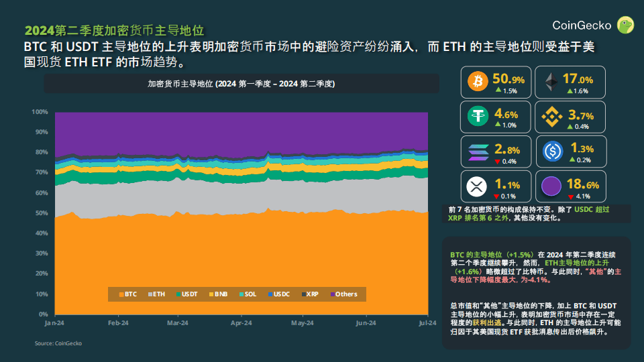This screenshot has width=644, height=362.
Task: Click the Solana logo icon
Action: point(478,152)
